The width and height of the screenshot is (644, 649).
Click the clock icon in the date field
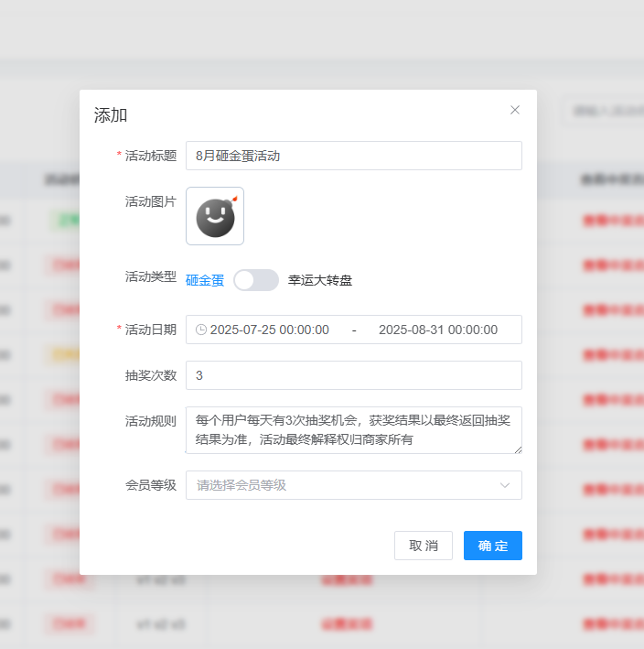click(201, 330)
